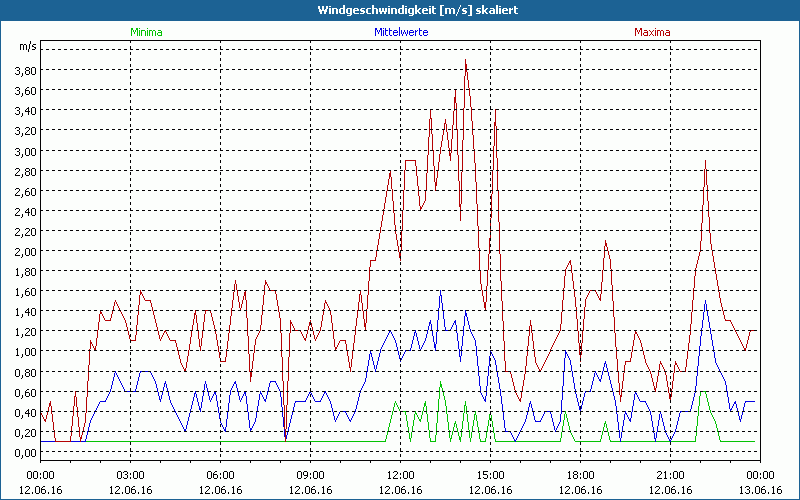Screen dimensions: 800x500
Task: Select the 09:00 time axis label
Action: [310, 475]
